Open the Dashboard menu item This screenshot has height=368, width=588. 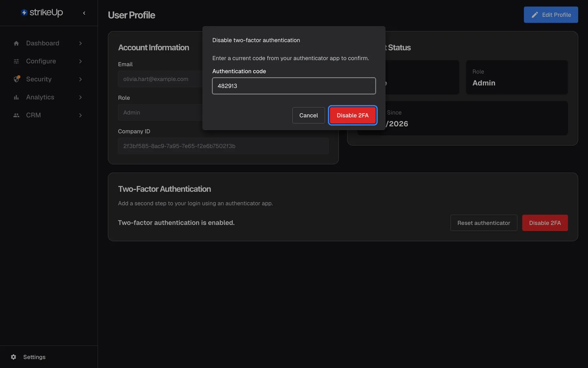pos(48,43)
